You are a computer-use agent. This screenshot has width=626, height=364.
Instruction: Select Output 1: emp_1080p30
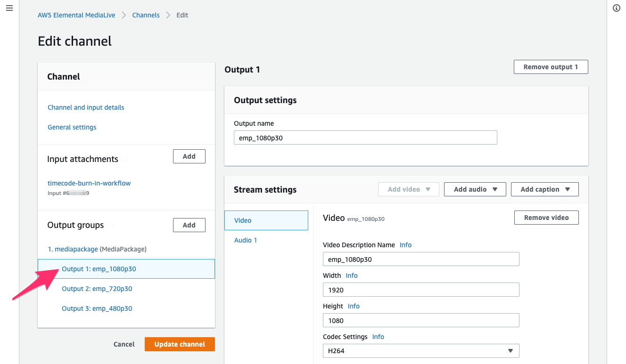coord(126,269)
